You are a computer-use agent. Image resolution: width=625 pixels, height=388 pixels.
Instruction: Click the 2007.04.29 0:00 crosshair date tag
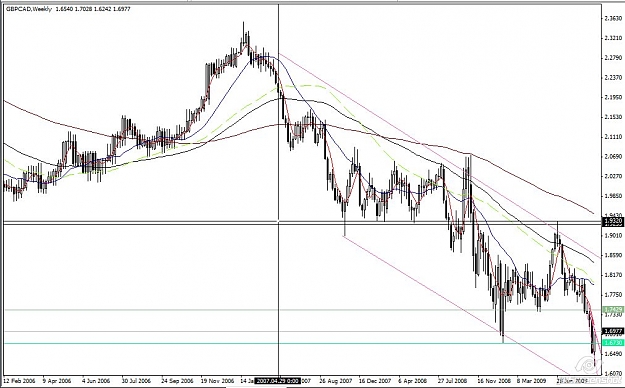click(x=278, y=381)
